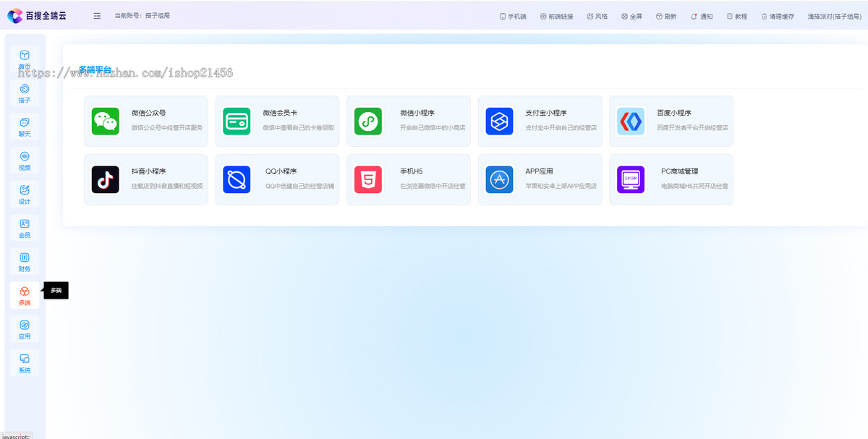Screen dimensions: 868x439
Task: Click 手机端 in the top bar
Action: (x=513, y=16)
